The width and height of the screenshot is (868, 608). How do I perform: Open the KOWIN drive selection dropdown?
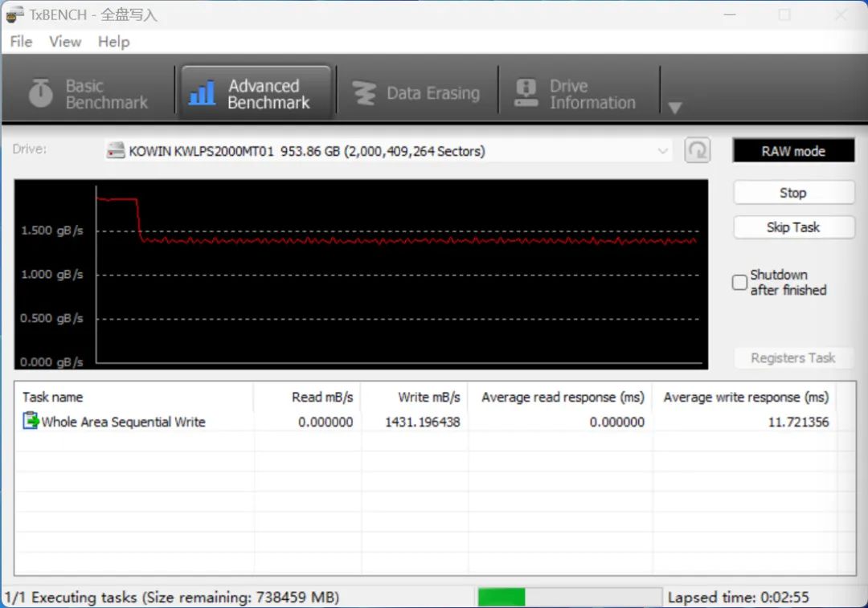tap(387, 151)
